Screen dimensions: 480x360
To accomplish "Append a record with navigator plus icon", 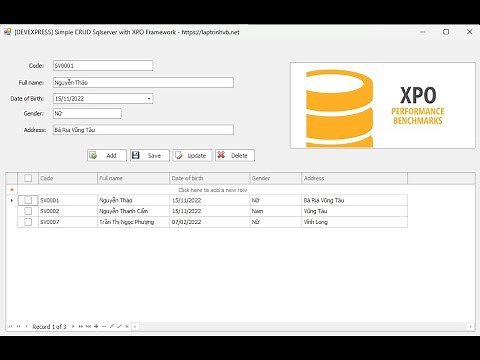I will click(x=96, y=326).
